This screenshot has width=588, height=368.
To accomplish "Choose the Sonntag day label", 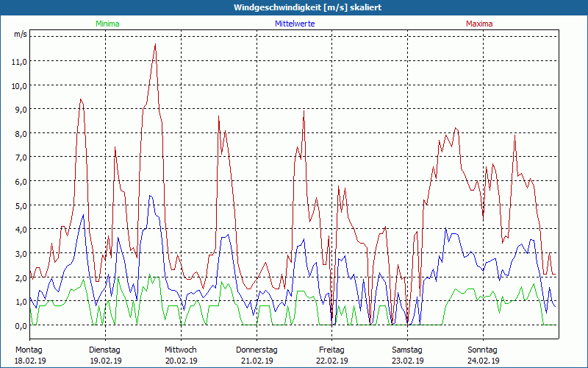I will [x=483, y=350].
